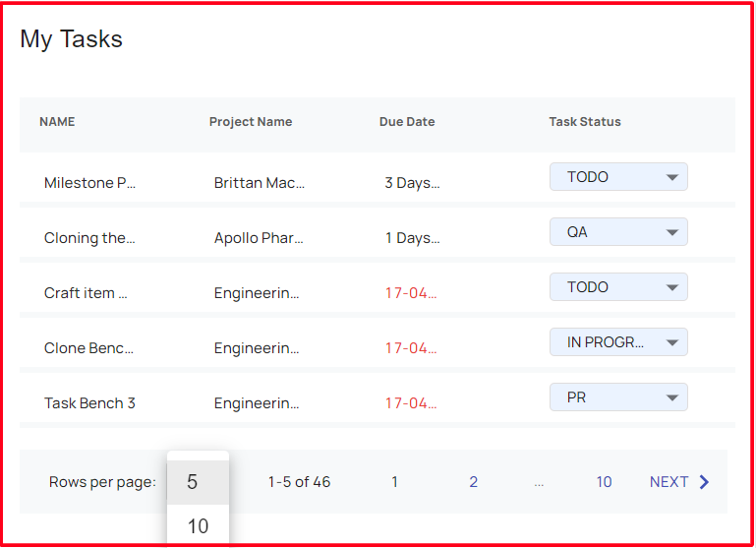
Task: Select 5 in rows per page list
Action: pyautogui.click(x=198, y=482)
